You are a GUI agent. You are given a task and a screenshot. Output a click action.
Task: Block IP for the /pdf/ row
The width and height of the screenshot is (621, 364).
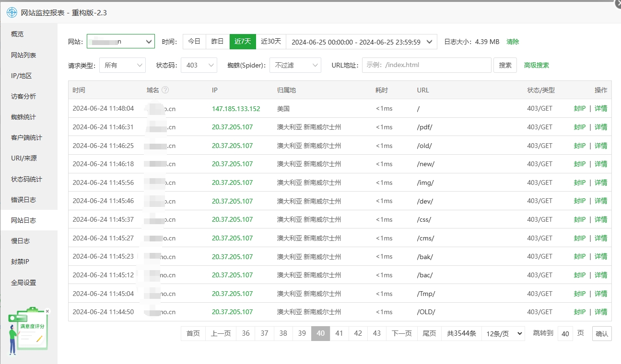click(x=580, y=127)
